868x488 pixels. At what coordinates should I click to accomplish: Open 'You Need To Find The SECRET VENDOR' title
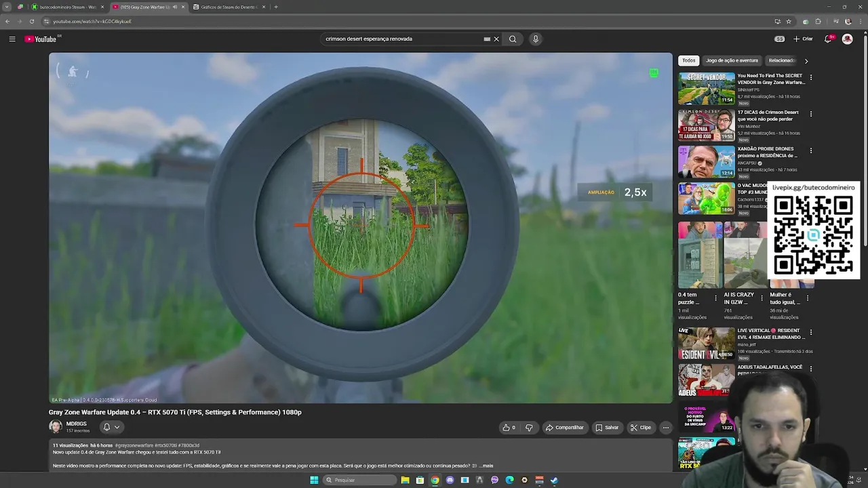pyautogui.click(x=771, y=79)
